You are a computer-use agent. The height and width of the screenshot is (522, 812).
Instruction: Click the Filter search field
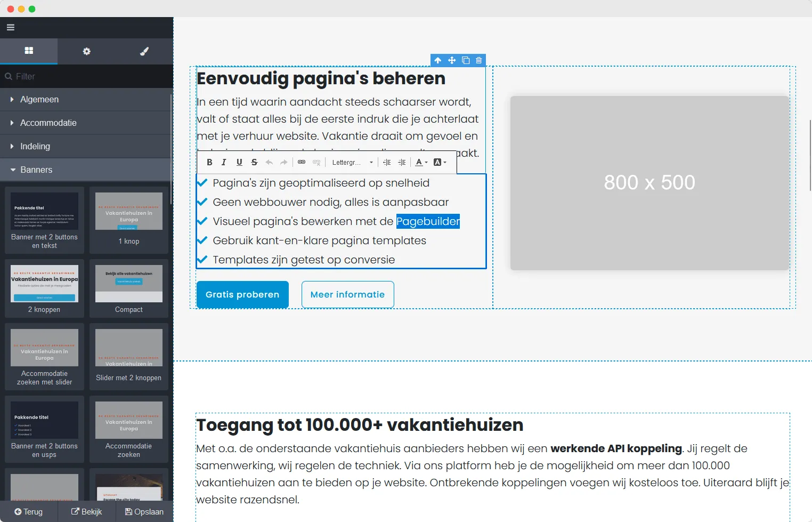[x=86, y=76]
